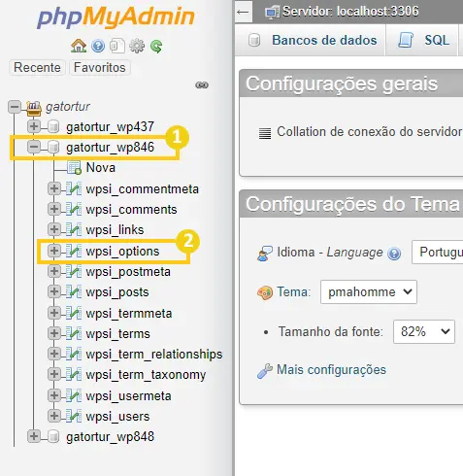Click the wpsi_term_relationships table icon
The height and width of the screenshot is (476, 463).
click(x=74, y=354)
